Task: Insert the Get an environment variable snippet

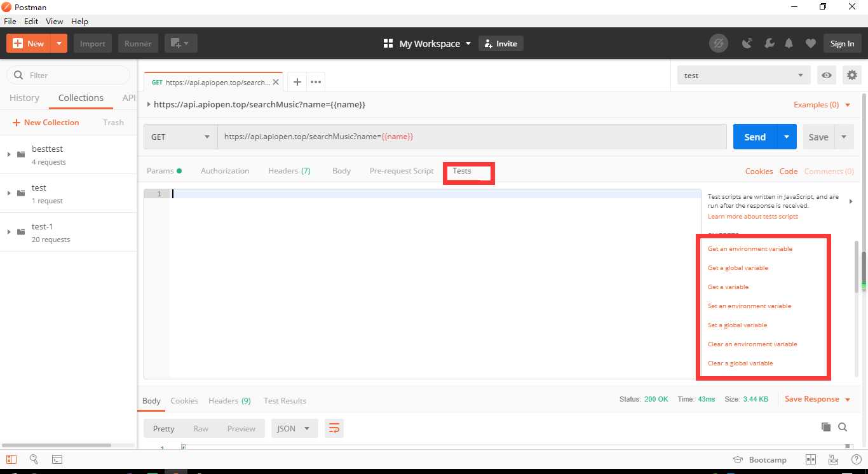Action: pos(750,249)
